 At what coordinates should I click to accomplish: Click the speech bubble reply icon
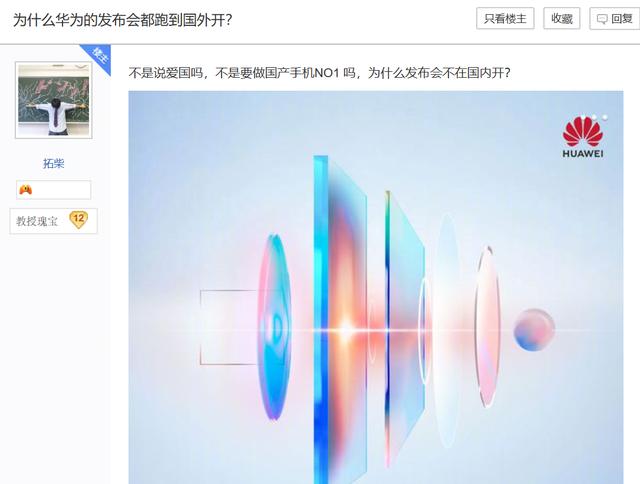[602, 19]
